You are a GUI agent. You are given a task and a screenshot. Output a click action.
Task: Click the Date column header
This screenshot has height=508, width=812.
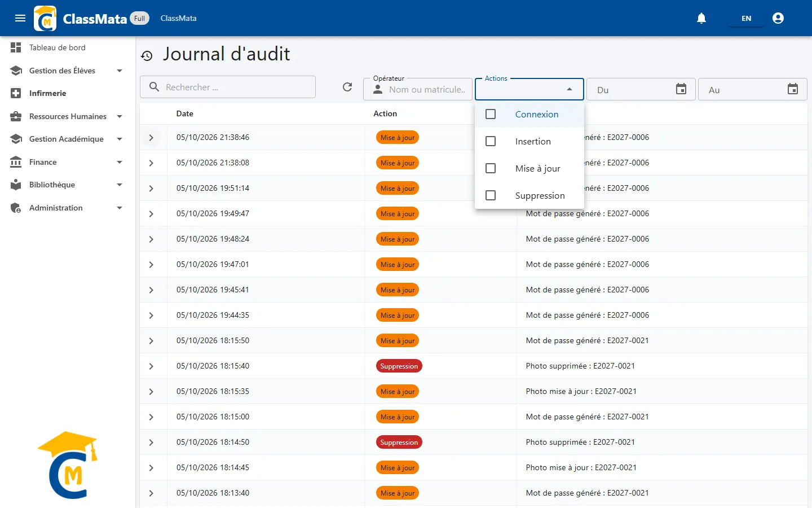click(x=185, y=113)
